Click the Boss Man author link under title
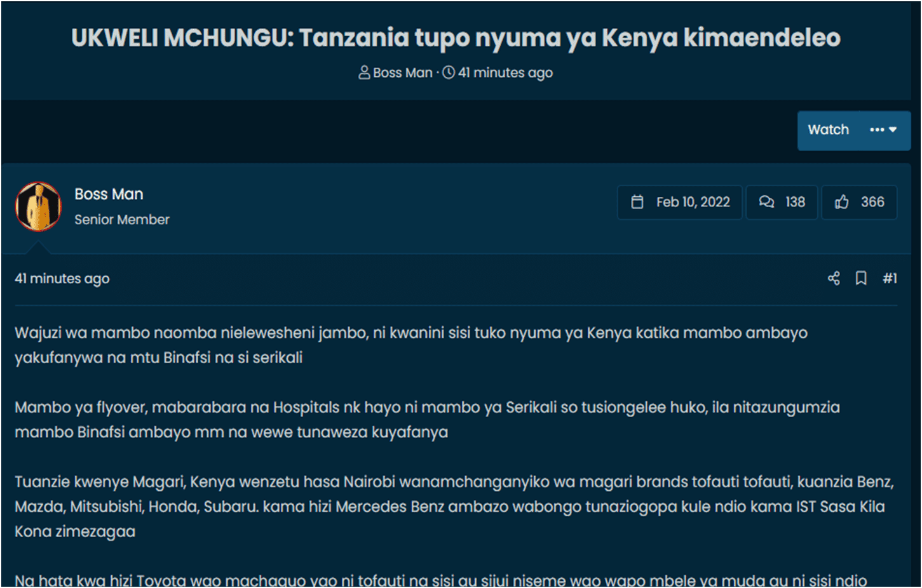The height and width of the screenshot is (588, 922). (x=403, y=73)
